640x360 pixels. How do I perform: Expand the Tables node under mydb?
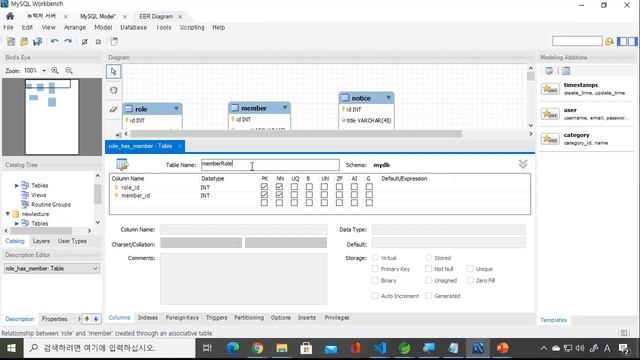coord(17,185)
